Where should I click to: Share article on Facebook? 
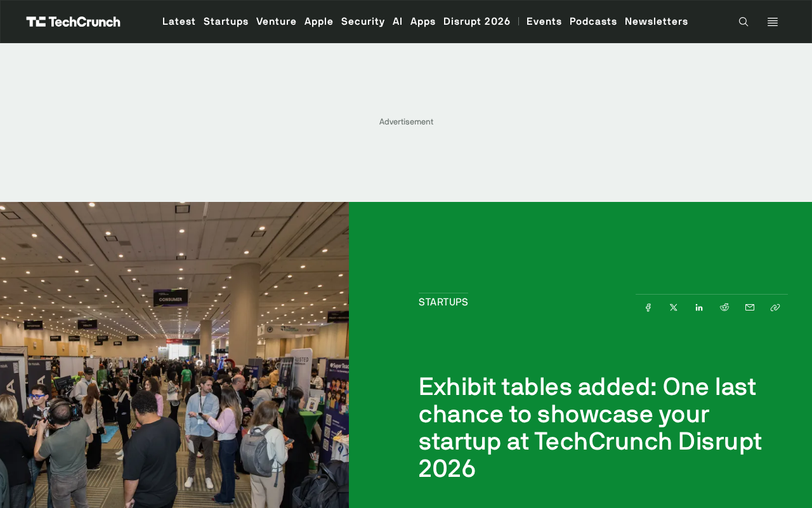pyautogui.click(x=648, y=307)
